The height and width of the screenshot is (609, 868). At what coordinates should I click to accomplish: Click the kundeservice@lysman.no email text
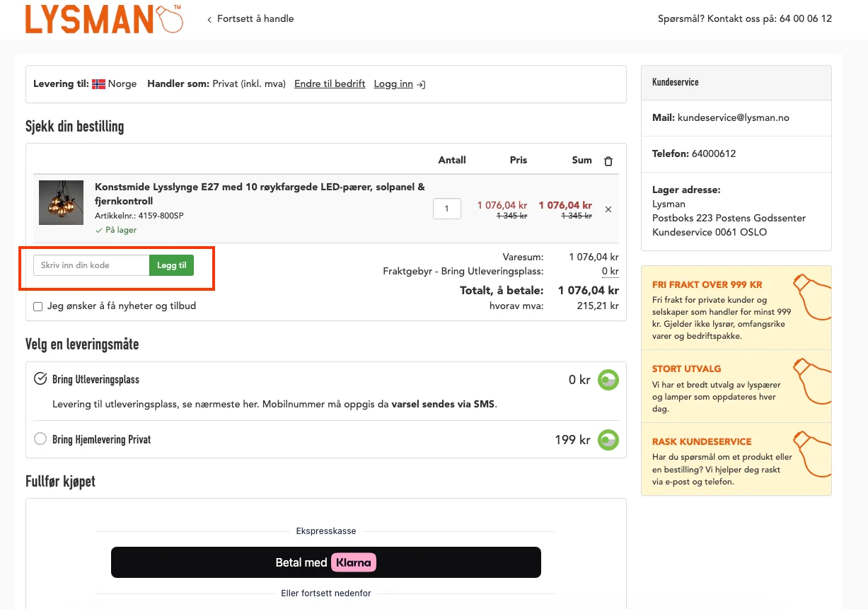[x=734, y=118]
